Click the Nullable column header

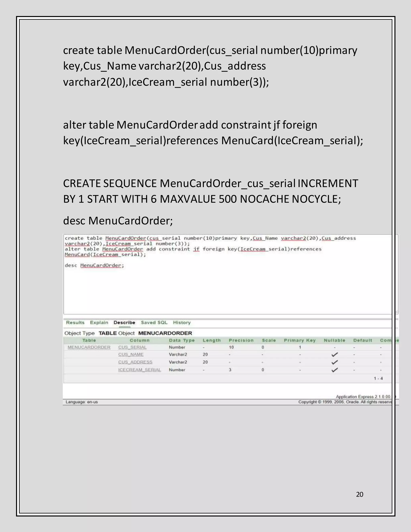click(x=334, y=340)
